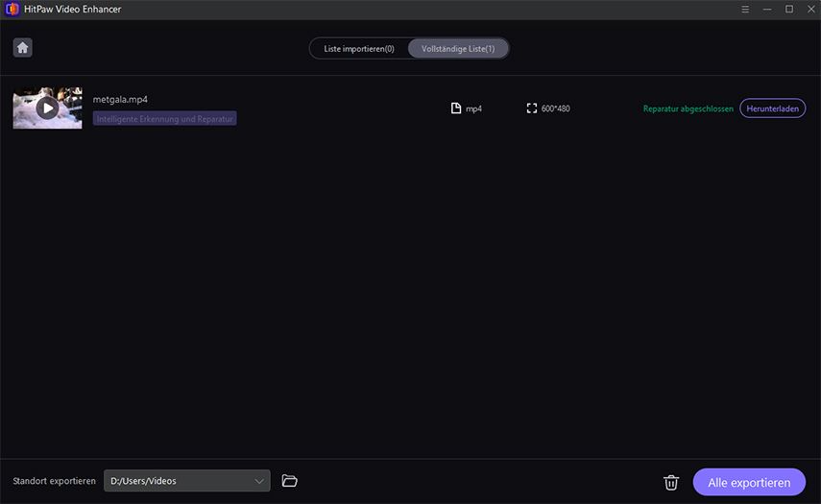
Task: Expand the export location dropdown arrow
Action: click(259, 481)
